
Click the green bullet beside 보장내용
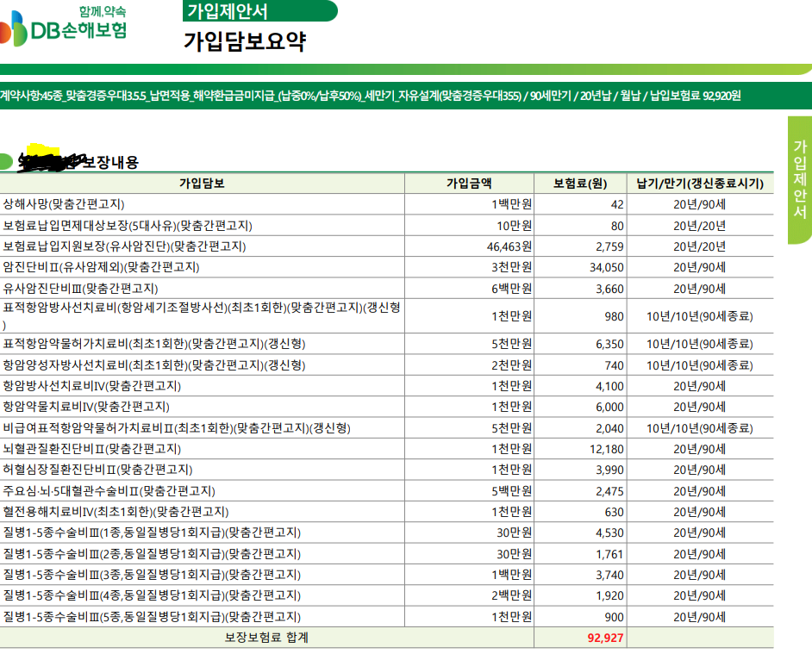tap(6, 162)
